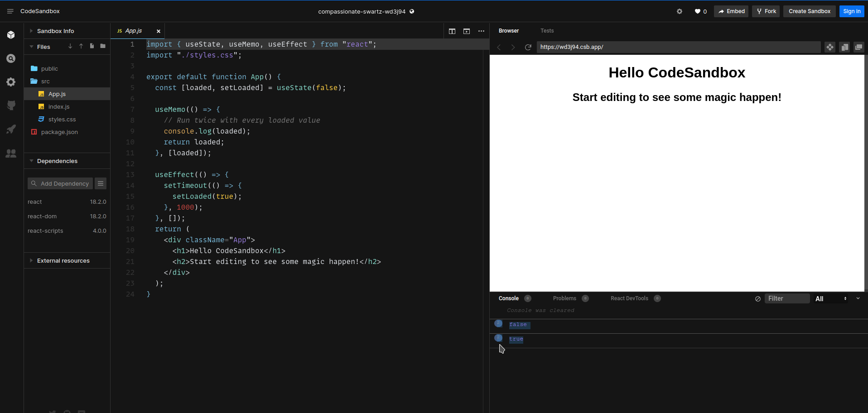Open Configuration Files gear in sidebar
Image resolution: width=868 pixels, height=413 pixels.
11,82
